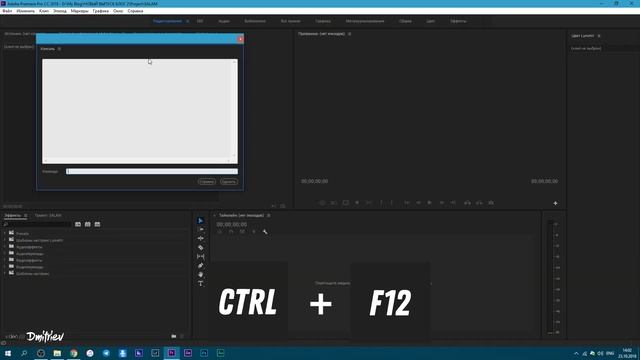Click Play in the Program monitor
The image size is (640, 360).
429,203
